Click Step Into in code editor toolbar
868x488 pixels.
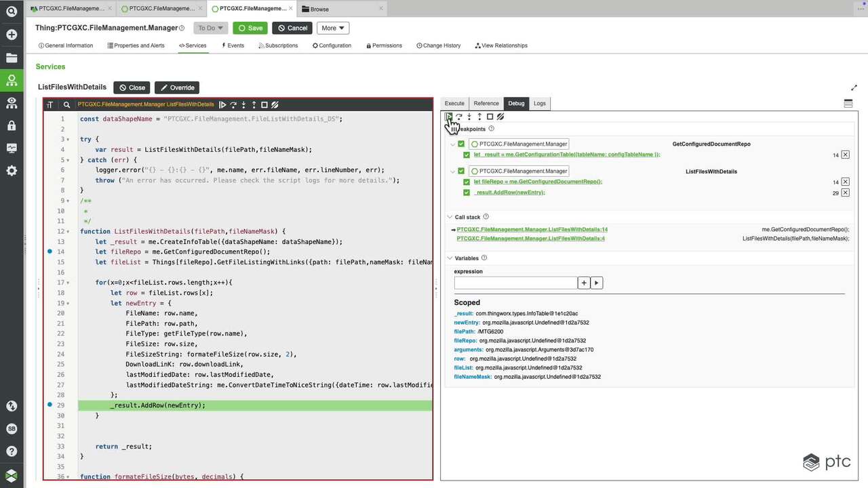tap(243, 105)
